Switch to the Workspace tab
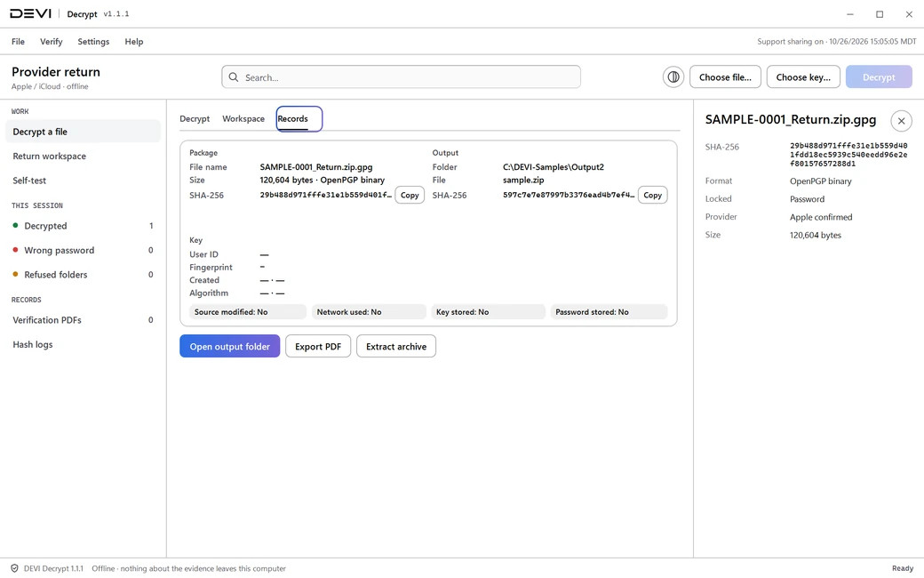This screenshot has height=578, width=924. pos(243,118)
